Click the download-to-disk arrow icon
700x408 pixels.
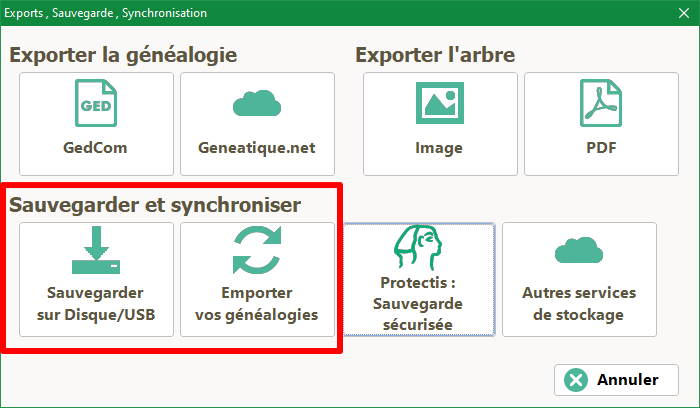[96, 250]
